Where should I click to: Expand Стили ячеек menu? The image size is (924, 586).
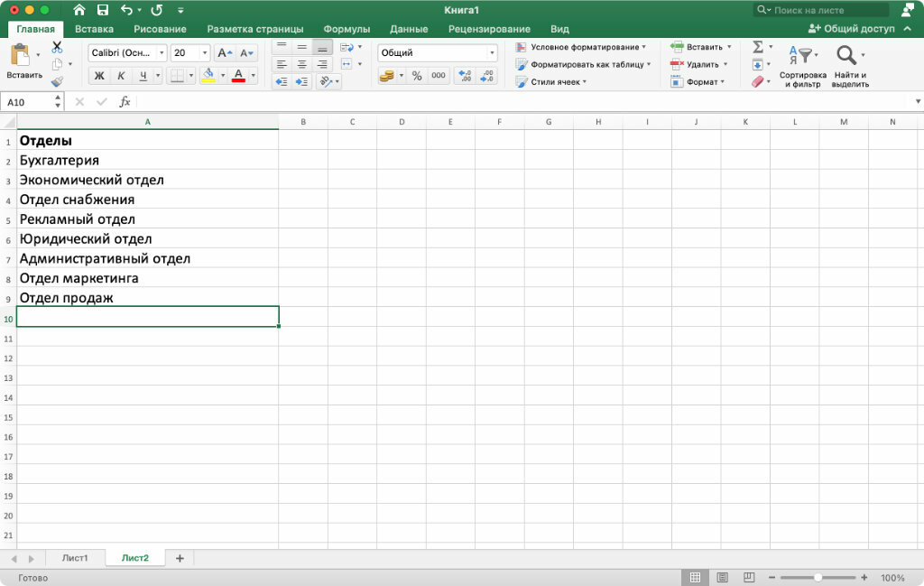pos(551,82)
